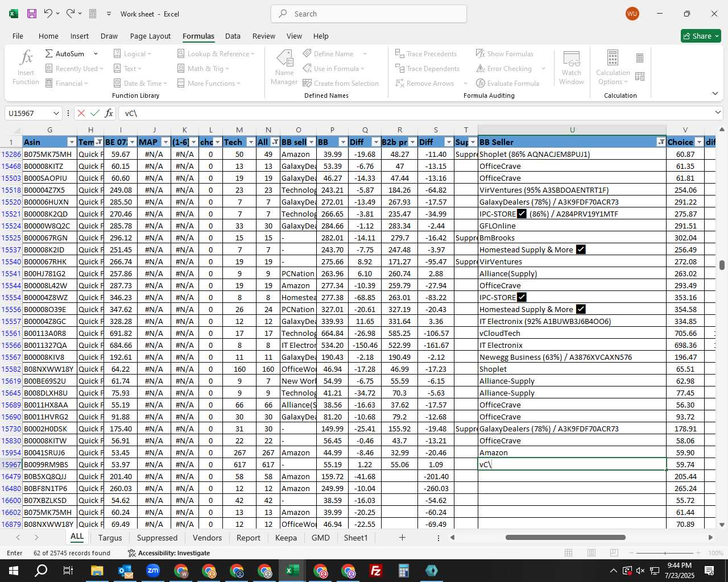The height and width of the screenshot is (582, 728).
Task: Click into the formula bar text
Action: pos(415,113)
